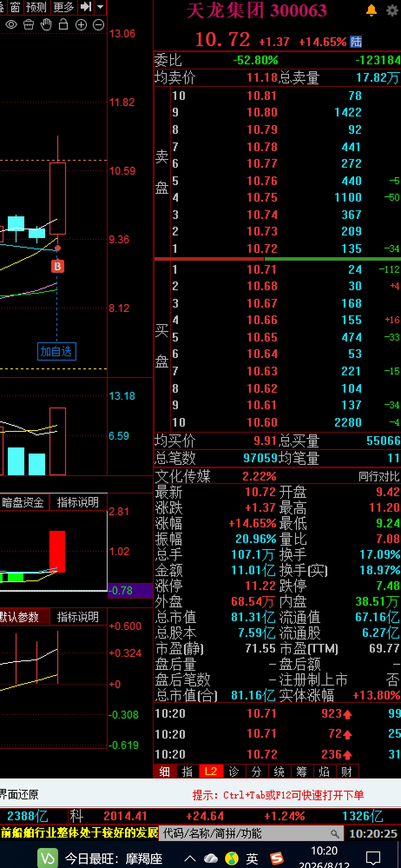401x868 pixels.
Task: Expand the dropdown arrow next to jump-to-end
Action: tap(100, 7)
